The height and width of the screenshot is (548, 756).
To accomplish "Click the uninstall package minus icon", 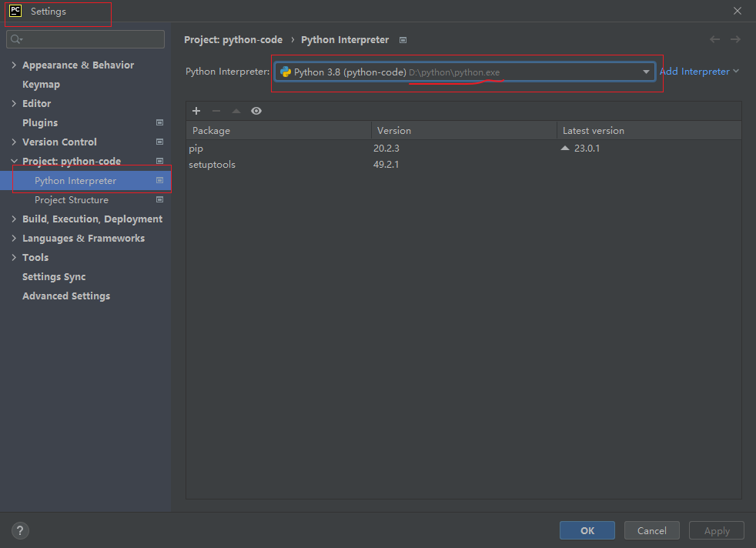I will click(x=216, y=111).
